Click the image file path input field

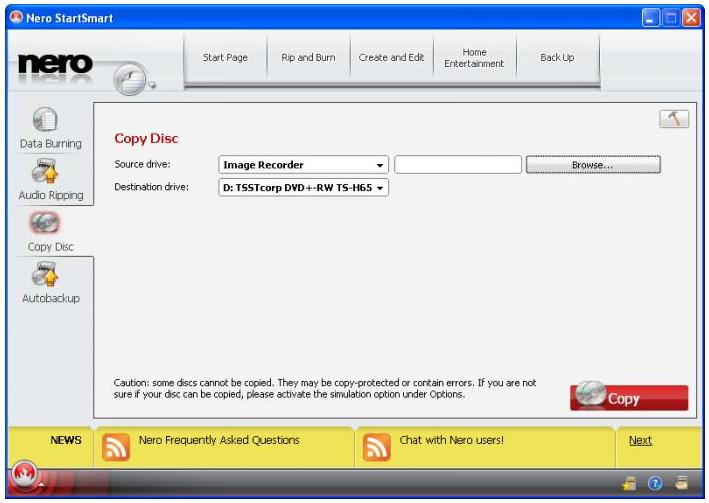tap(458, 165)
